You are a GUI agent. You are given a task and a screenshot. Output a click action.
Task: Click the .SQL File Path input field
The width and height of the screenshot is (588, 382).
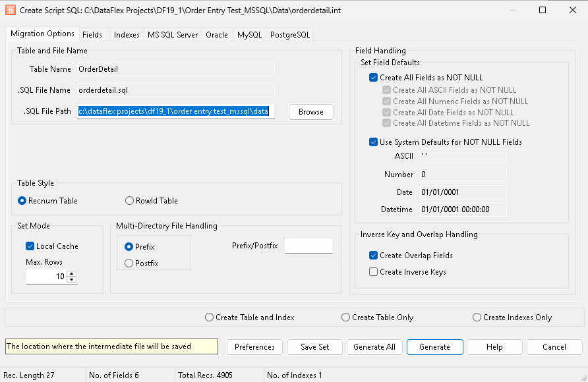(175, 112)
